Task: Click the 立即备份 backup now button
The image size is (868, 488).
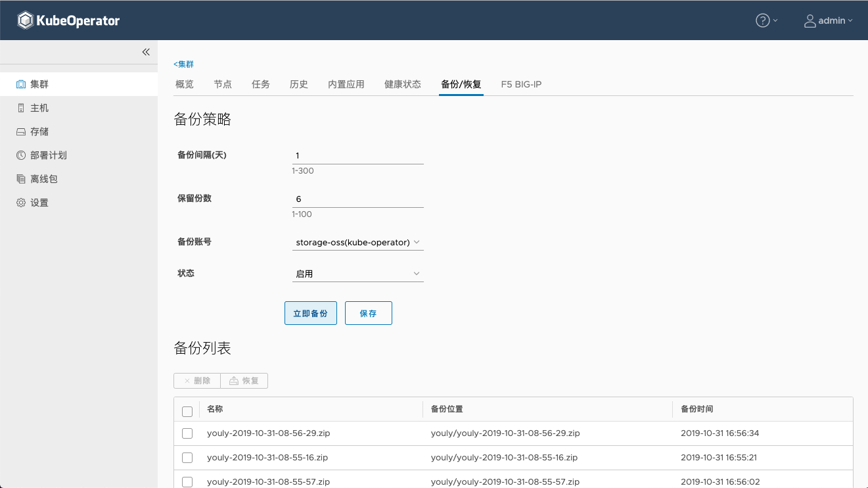Action: pos(310,313)
